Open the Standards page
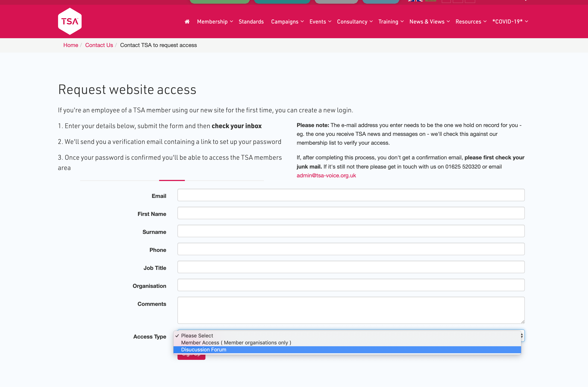The height and width of the screenshot is (387, 588). pos(251,22)
